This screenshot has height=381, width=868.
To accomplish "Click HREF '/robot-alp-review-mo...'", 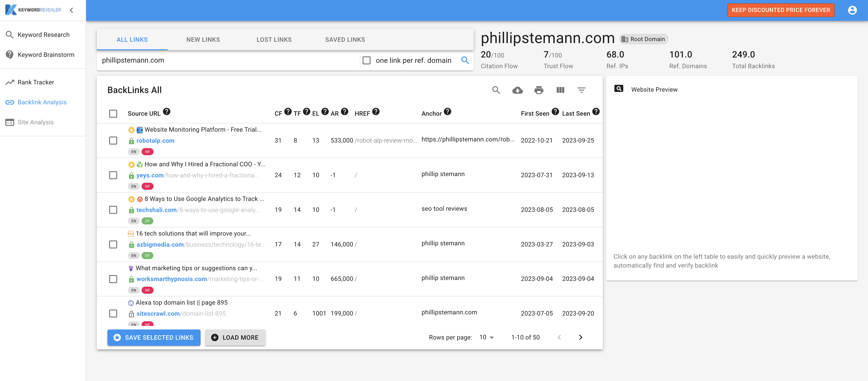I will (x=386, y=141).
